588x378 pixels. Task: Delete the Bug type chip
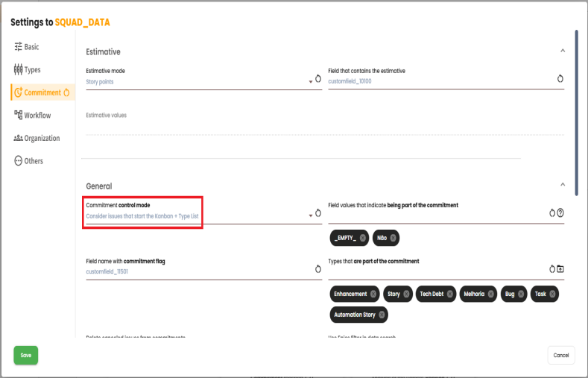tap(521, 294)
